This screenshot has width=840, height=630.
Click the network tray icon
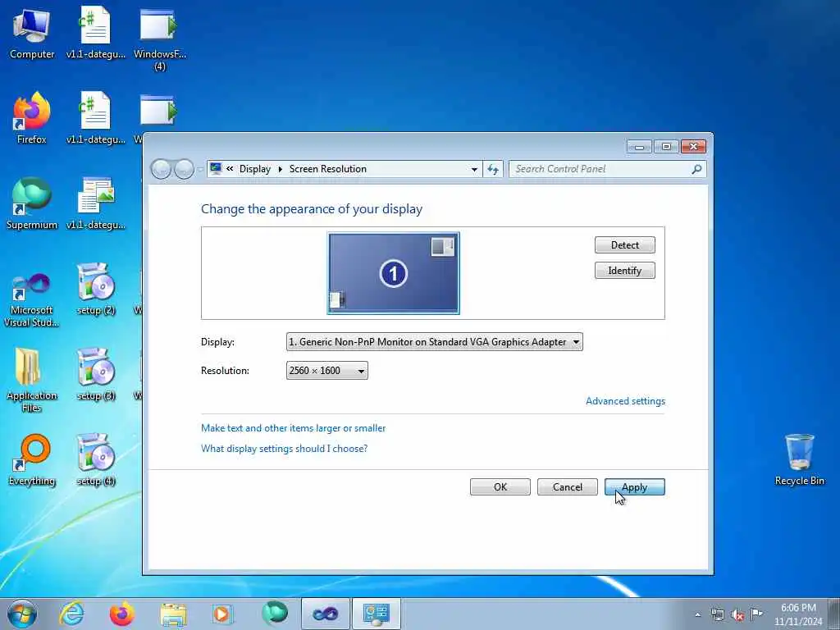tap(717, 615)
